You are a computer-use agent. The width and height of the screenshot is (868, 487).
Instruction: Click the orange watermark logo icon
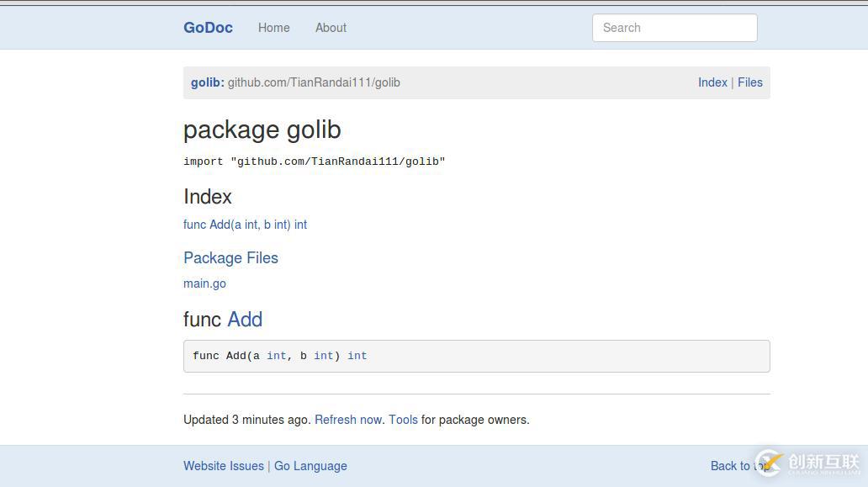click(x=769, y=463)
